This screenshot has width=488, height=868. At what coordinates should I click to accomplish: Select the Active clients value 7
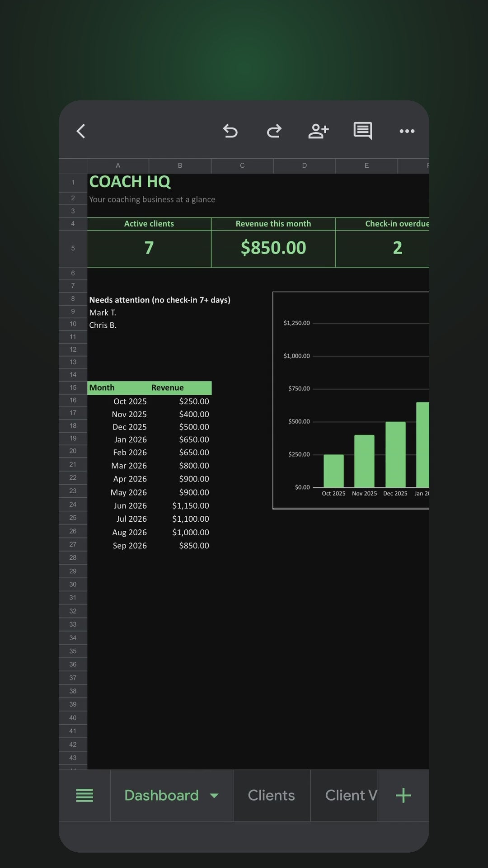pyautogui.click(x=149, y=248)
